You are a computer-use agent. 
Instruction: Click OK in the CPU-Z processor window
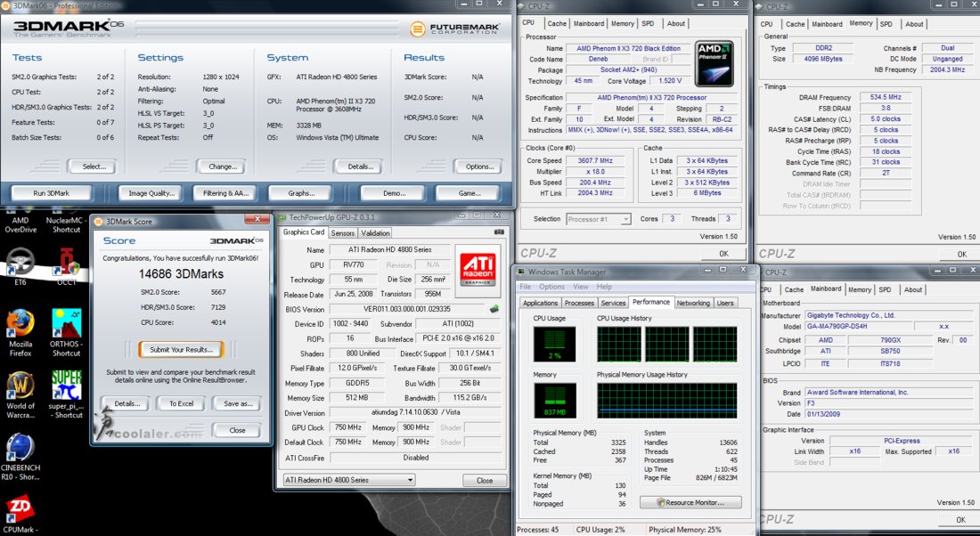tap(723, 254)
